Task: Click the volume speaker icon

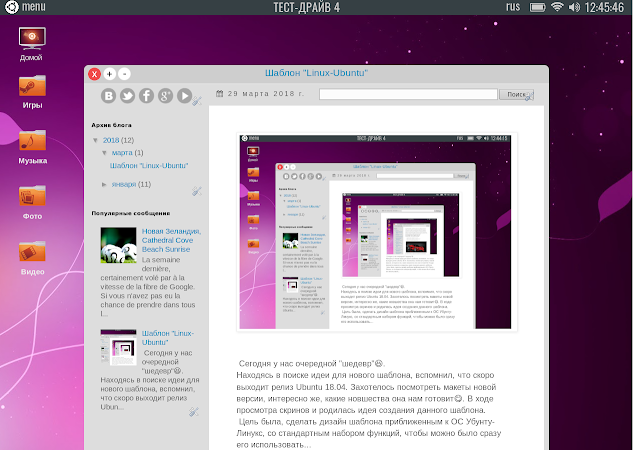Action: pyautogui.click(x=574, y=7)
